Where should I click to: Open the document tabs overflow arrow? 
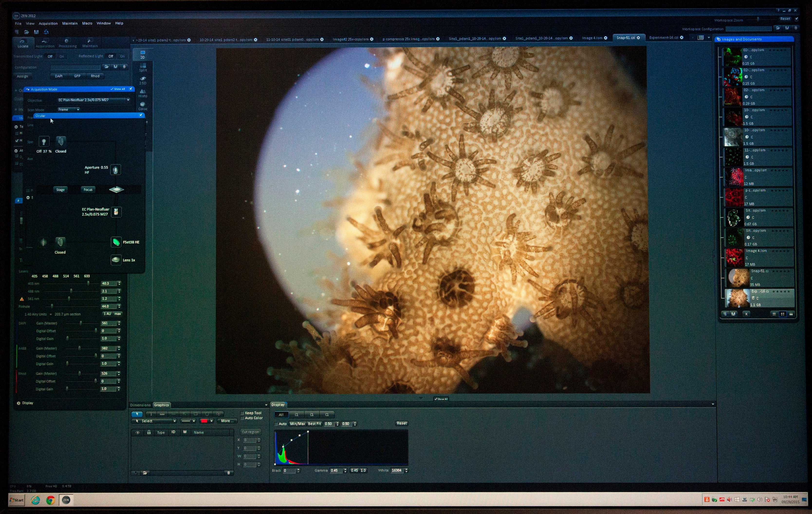709,38
